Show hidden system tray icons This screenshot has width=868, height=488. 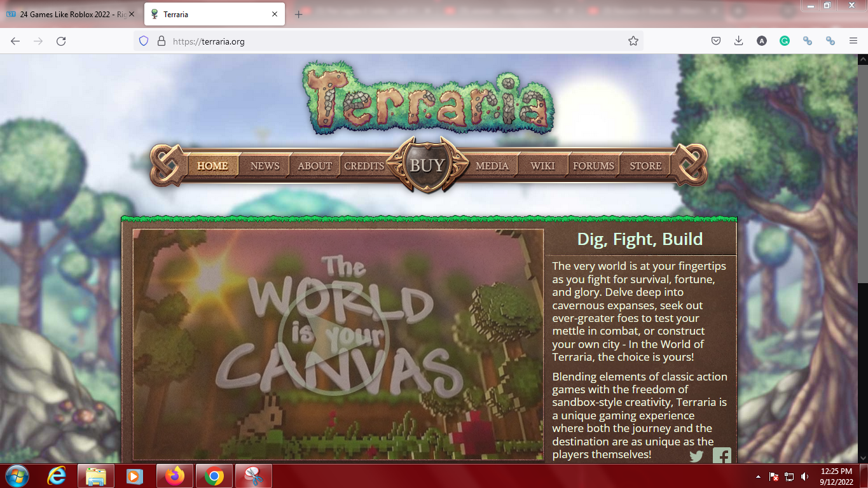pyautogui.click(x=758, y=477)
